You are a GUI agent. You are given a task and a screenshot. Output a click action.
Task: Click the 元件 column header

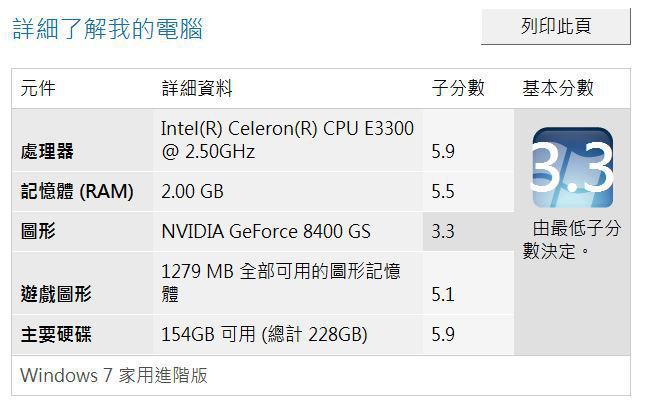tap(38, 88)
